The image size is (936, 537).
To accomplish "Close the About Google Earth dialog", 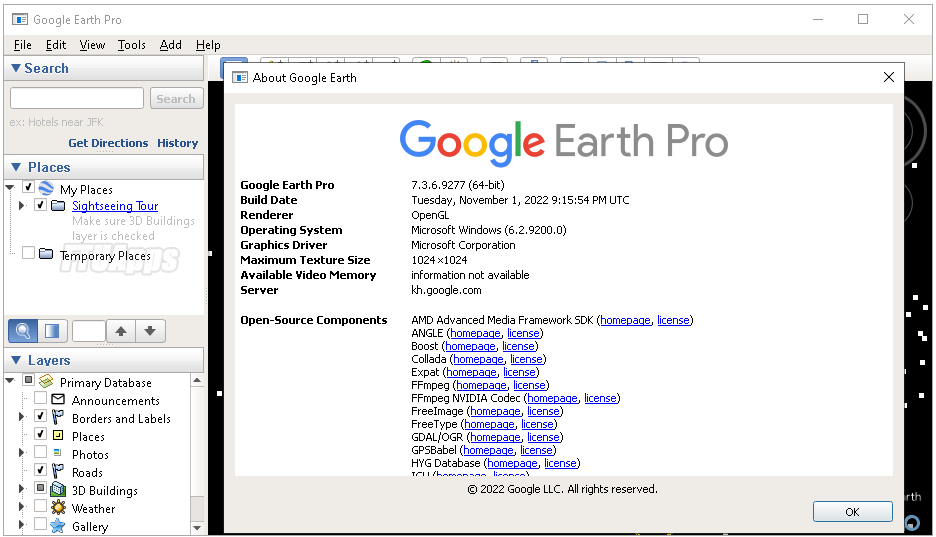I will 888,78.
